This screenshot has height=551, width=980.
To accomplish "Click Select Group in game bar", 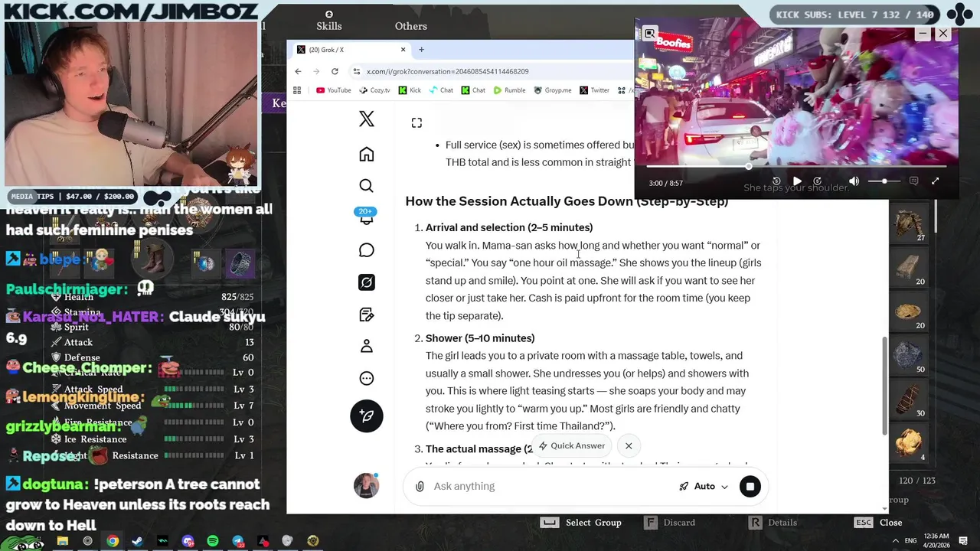I will (x=581, y=523).
